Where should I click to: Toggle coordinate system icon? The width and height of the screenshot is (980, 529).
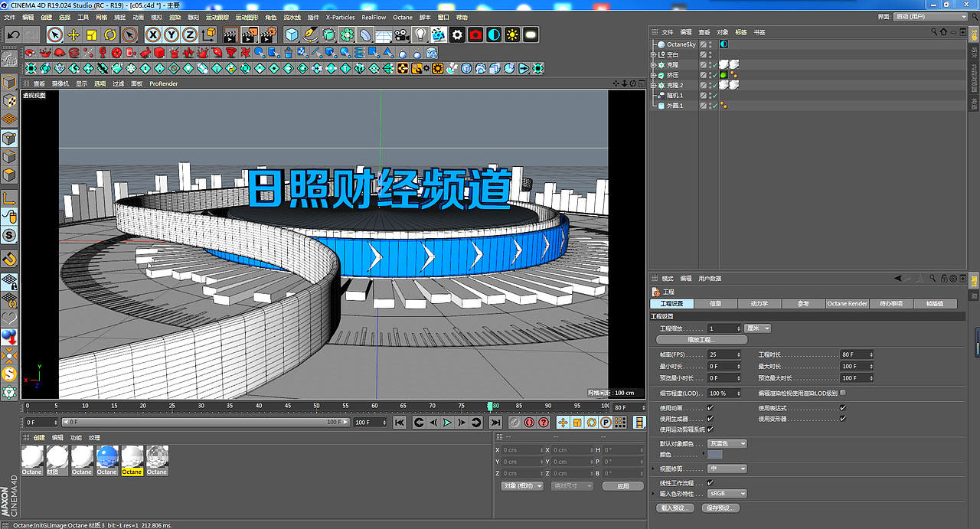(x=209, y=34)
